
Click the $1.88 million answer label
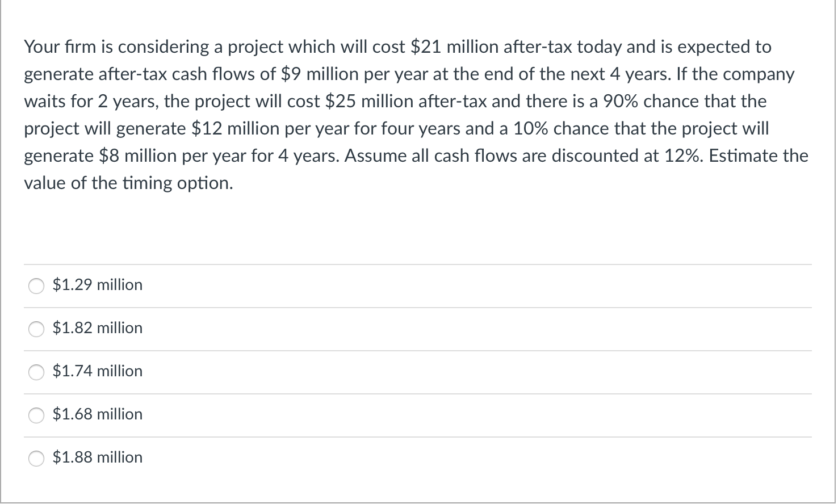97,457
